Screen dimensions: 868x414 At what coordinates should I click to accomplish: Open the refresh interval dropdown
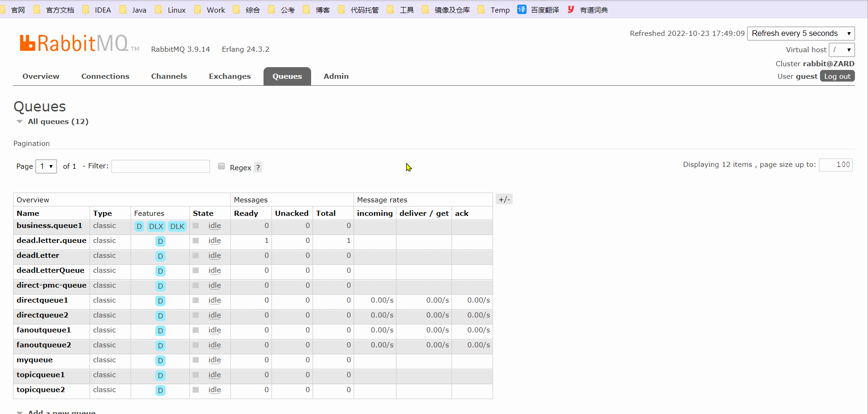tap(801, 34)
